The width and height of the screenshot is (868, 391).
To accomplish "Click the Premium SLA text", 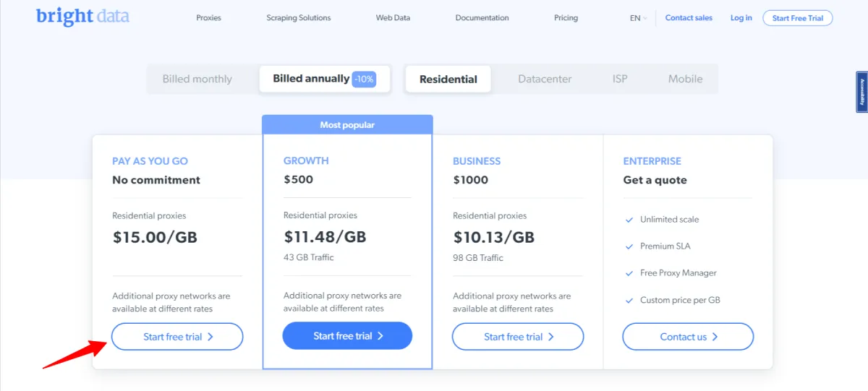I will click(x=665, y=246).
